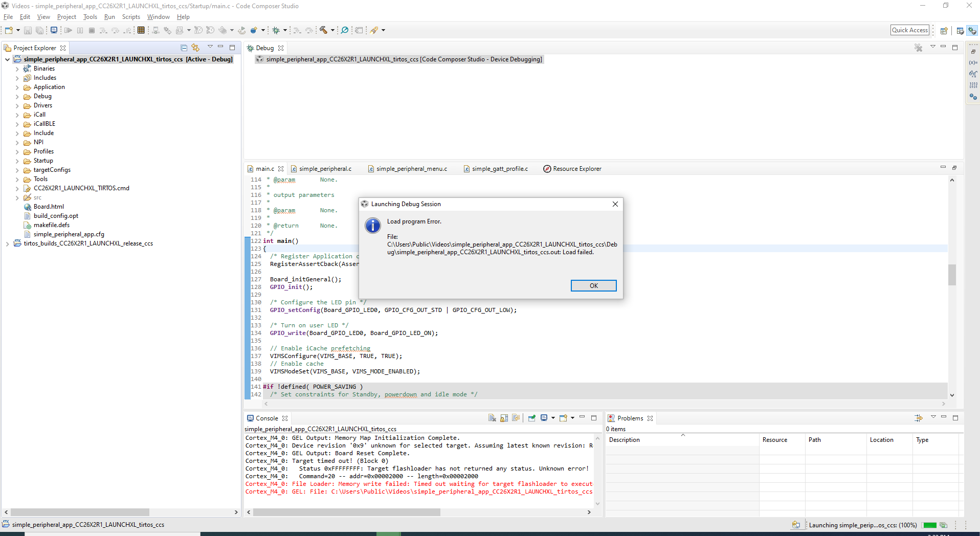980x536 pixels.
Task: Click the blue-sphere Flash icon in toolbar
Action: 254,30
